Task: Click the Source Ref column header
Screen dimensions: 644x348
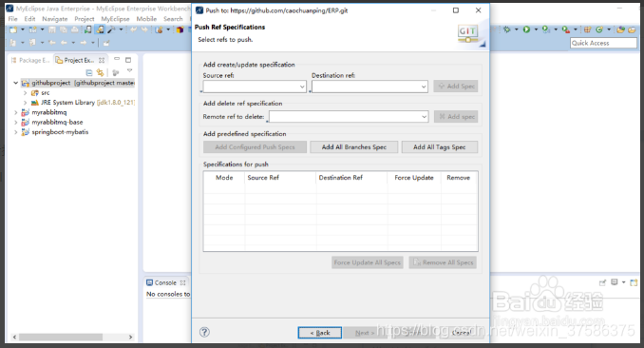Action: pos(280,178)
